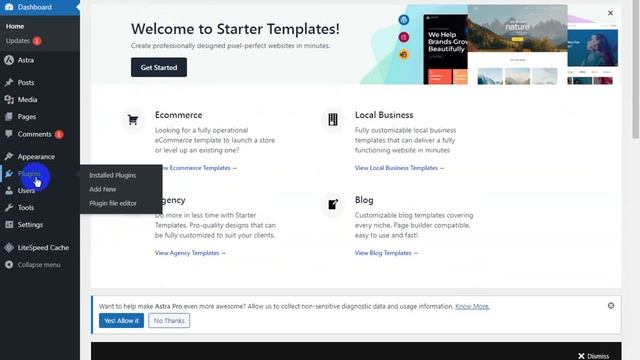Dismiss the Astra Pro diagnostic notice
The width and height of the screenshot is (640, 360).
pyautogui.click(x=611, y=306)
